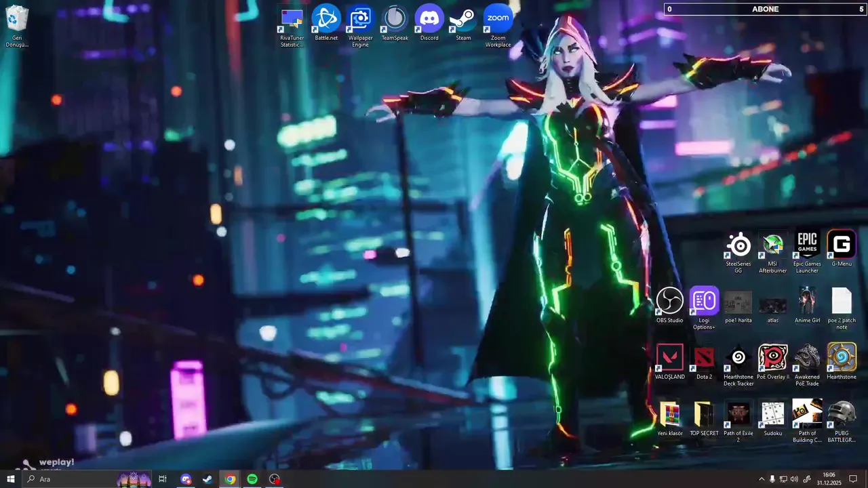868x488 pixels.
Task: Launch Zoom Workplace from desktop
Action: pyautogui.click(x=498, y=27)
